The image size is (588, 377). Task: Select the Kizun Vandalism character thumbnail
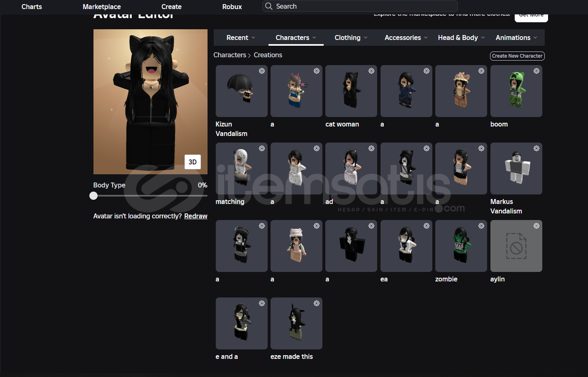coord(242,91)
